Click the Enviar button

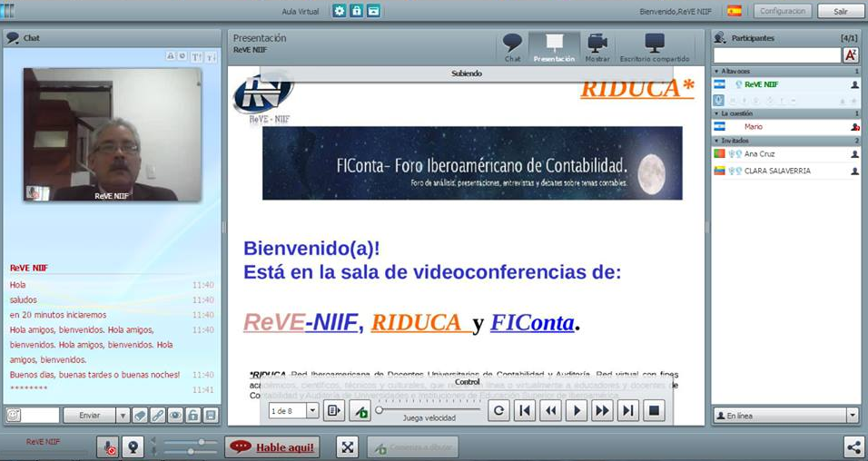click(x=89, y=415)
